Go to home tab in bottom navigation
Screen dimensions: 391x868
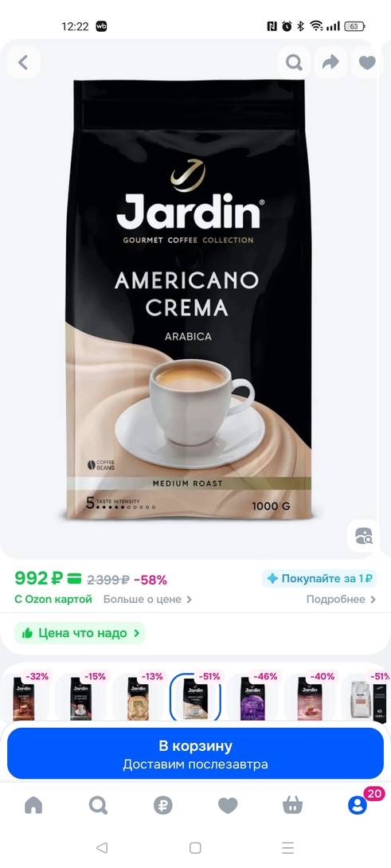coord(33,805)
